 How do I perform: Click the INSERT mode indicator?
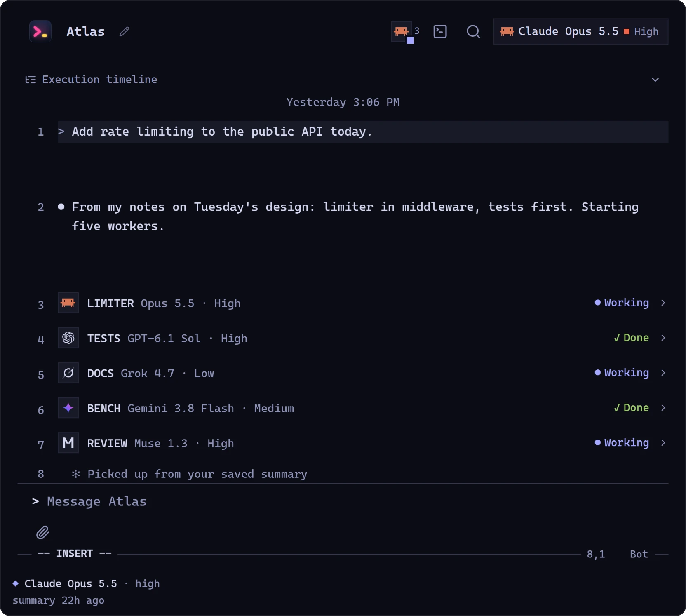(75, 554)
